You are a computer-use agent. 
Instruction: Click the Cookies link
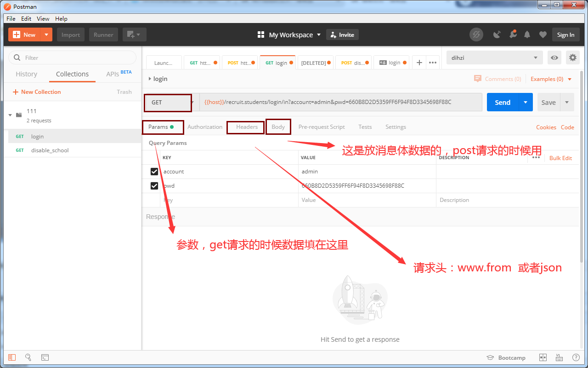546,127
